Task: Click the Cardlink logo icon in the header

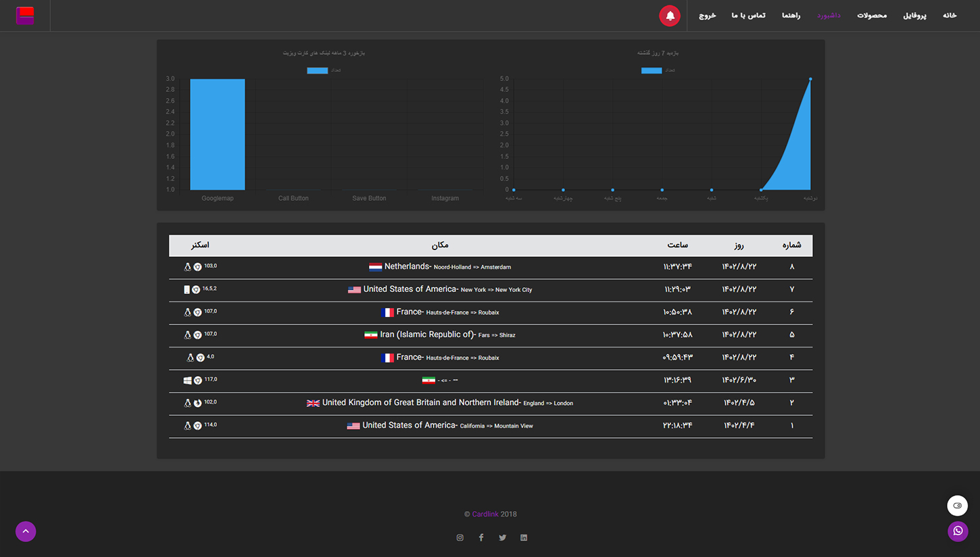Action: click(x=25, y=16)
